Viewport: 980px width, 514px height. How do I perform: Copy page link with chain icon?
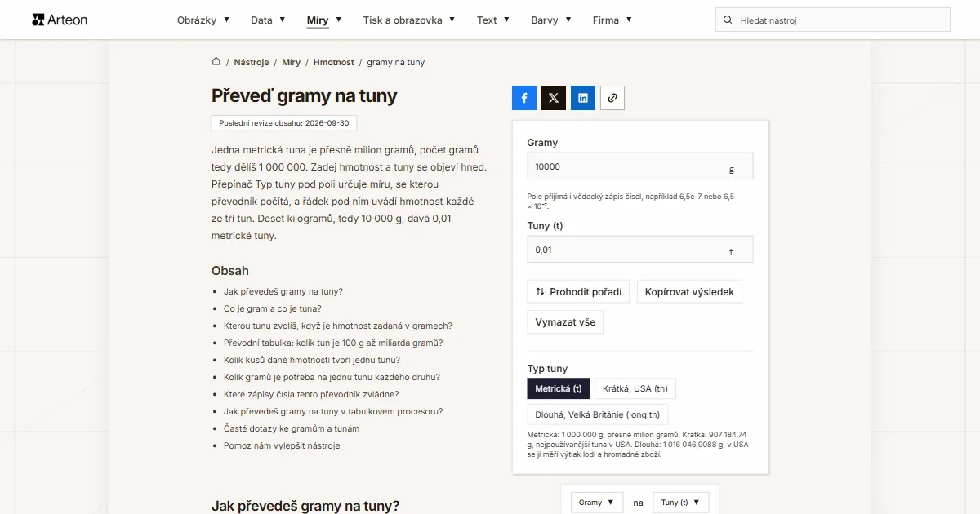tap(612, 98)
